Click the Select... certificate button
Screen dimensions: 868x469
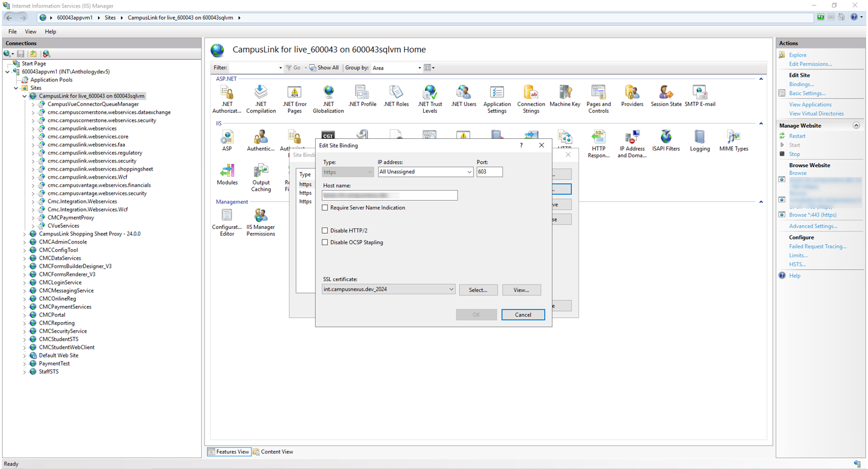(478, 290)
